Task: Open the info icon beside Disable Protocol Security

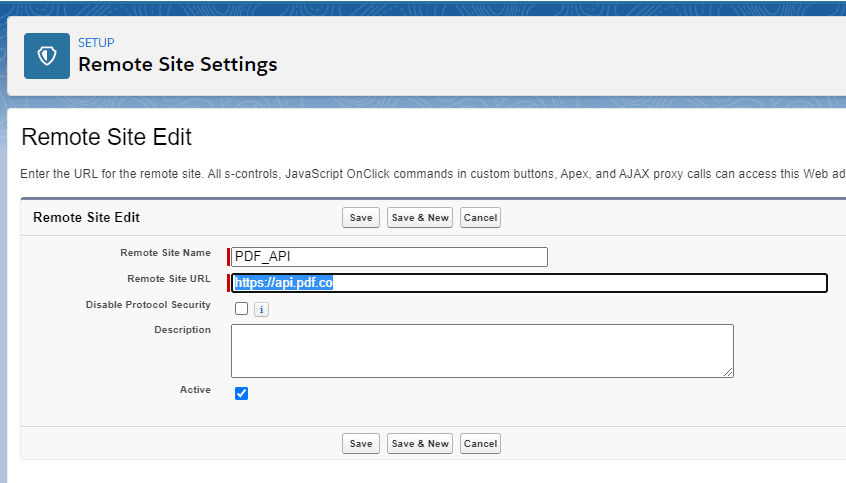Action: pos(261,310)
